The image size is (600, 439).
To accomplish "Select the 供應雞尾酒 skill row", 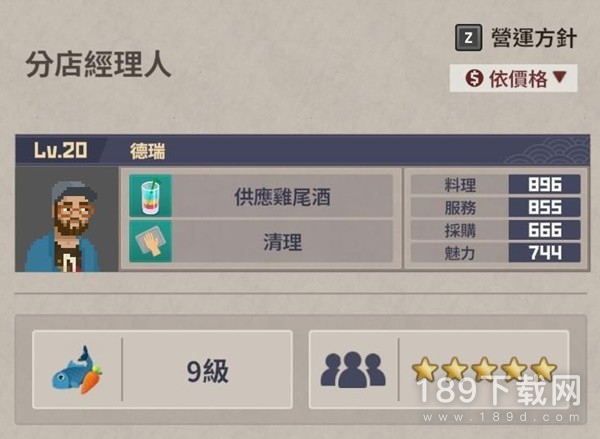I will coord(261,196).
